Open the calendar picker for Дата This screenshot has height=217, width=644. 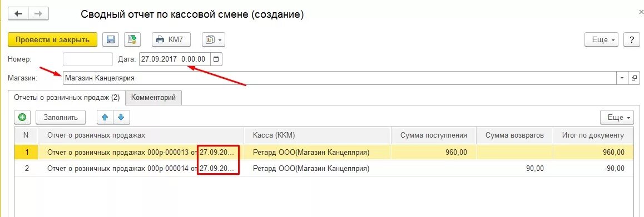216,59
